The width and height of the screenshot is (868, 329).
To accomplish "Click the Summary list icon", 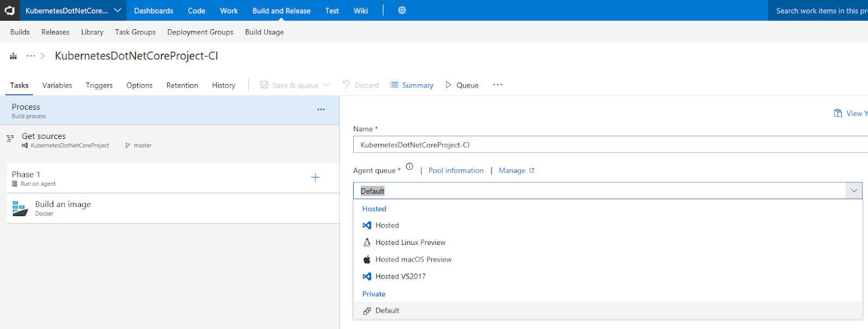I will (394, 85).
